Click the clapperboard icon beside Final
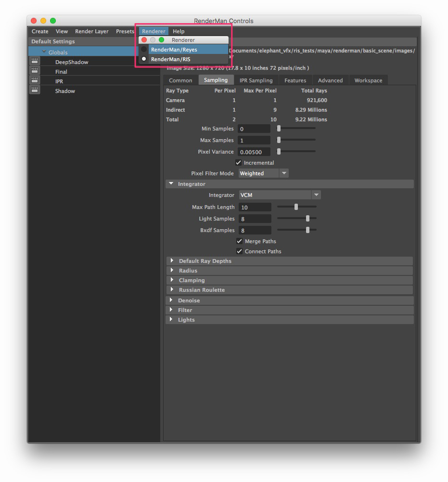Viewport: 448px width, 482px height. point(35,70)
